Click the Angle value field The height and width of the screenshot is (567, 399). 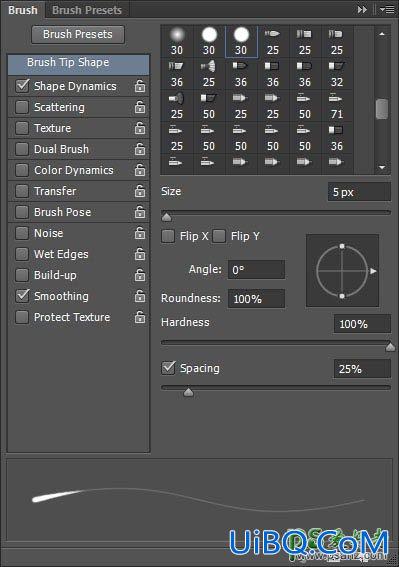[x=256, y=270]
